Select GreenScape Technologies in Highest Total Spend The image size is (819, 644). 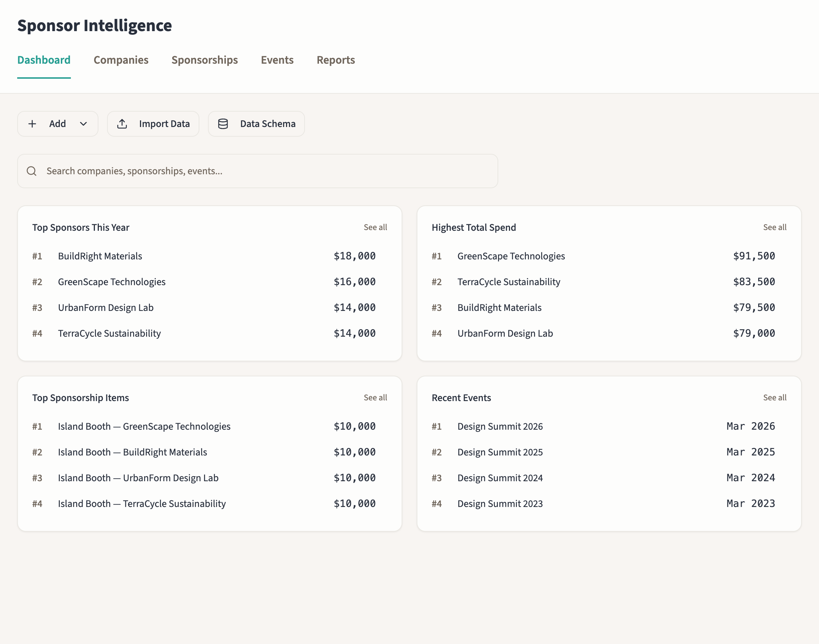click(511, 256)
